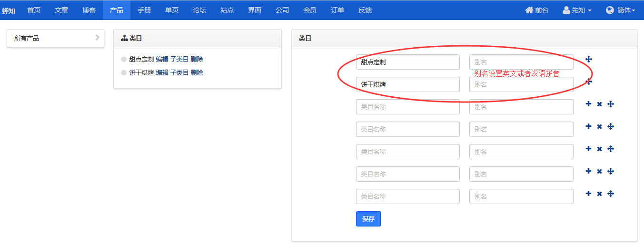Open the 先知 user dropdown
The width and height of the screenshot is (644, 247).
coord(577,10)
